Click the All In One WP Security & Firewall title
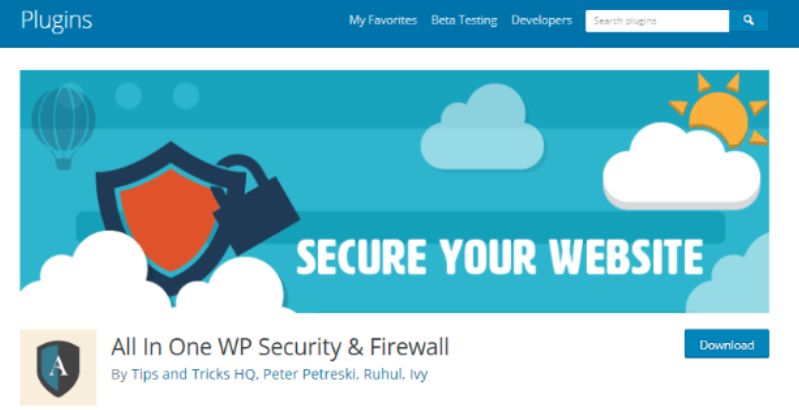 tap(280, 347)
